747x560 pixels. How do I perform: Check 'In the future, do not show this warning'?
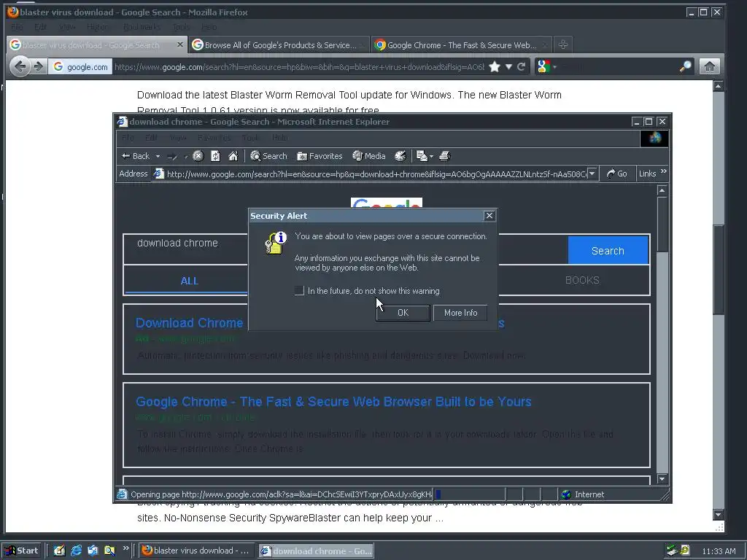click(299, 290)
